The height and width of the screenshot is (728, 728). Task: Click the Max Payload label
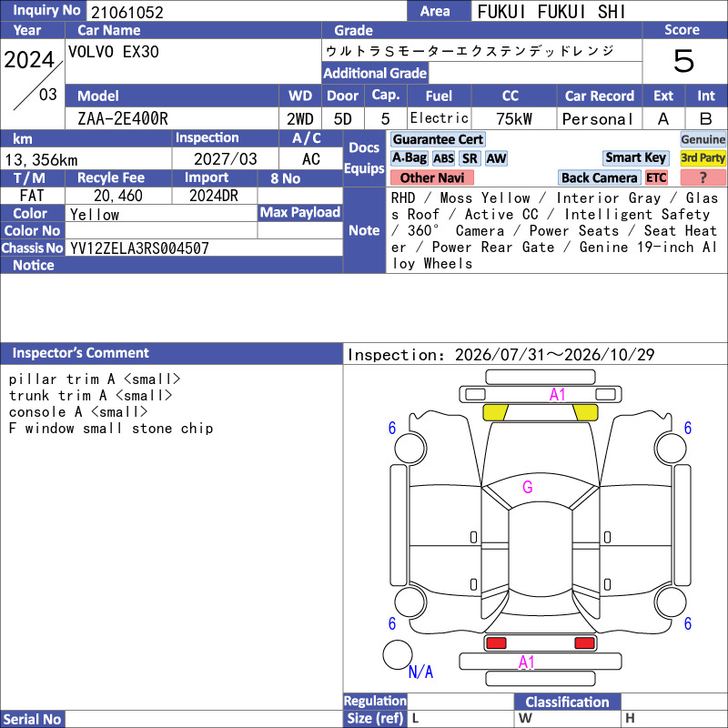click(300, 212)
